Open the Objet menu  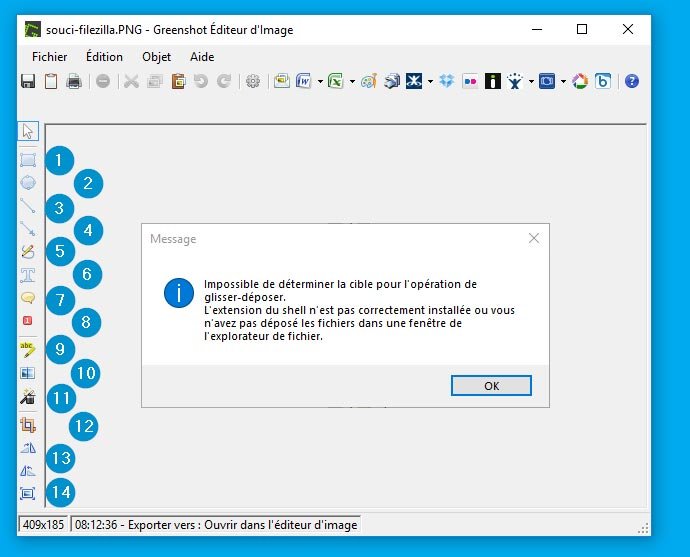click(x=156, y=57)
